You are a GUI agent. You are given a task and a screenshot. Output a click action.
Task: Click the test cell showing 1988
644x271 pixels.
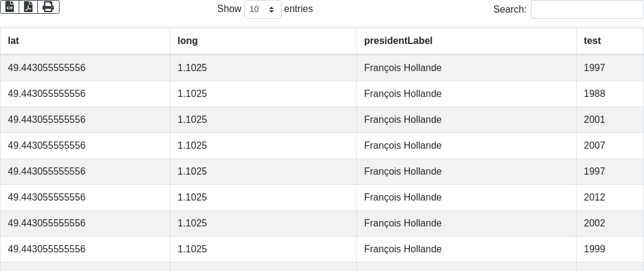[x=595, y=94]
